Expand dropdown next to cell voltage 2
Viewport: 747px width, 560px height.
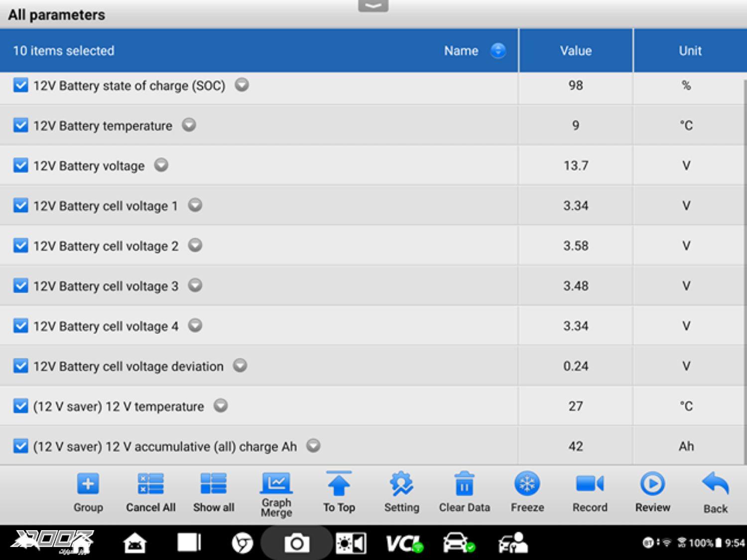[195, 245]
